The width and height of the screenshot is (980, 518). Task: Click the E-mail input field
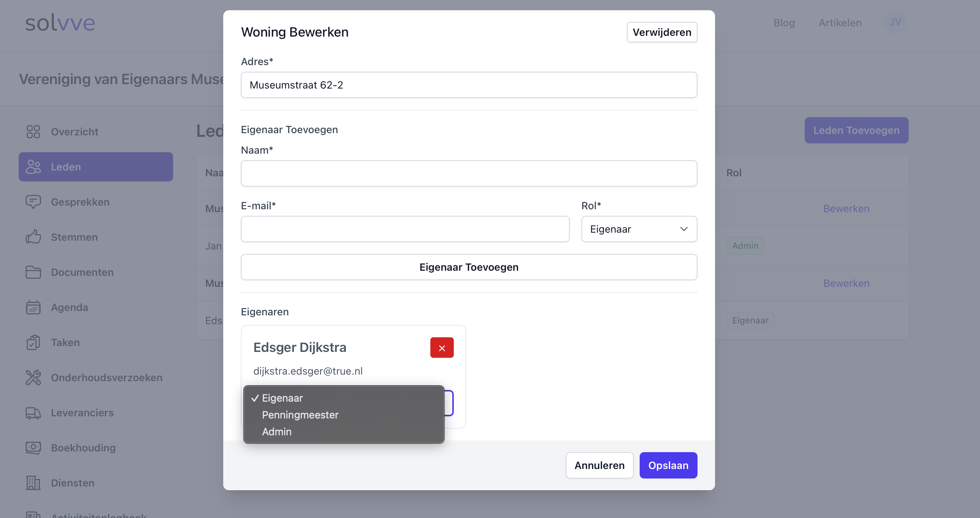point(404,229)
